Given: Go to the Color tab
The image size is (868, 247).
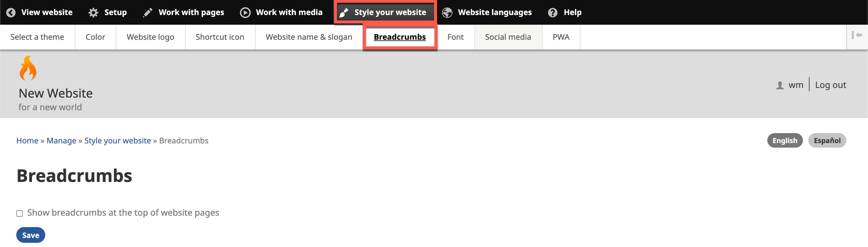Looking at the screenshot, I should (x=95, y=37).
